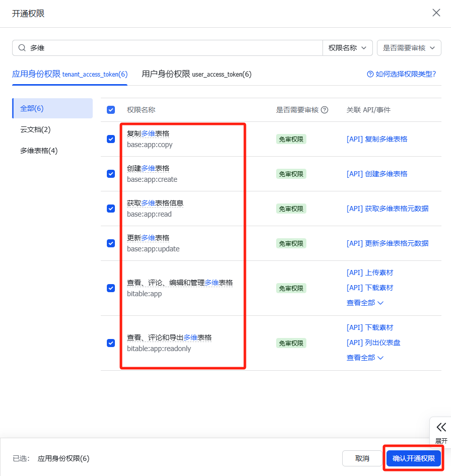Close the 开通权限 dialog
The height and width of the screenshot is (476, 451).
click(436, 13)
